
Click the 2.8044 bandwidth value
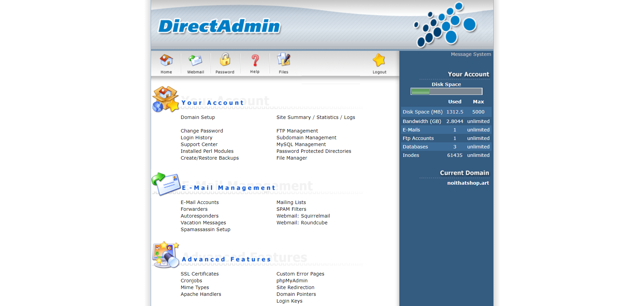click(x=455, y=121)
